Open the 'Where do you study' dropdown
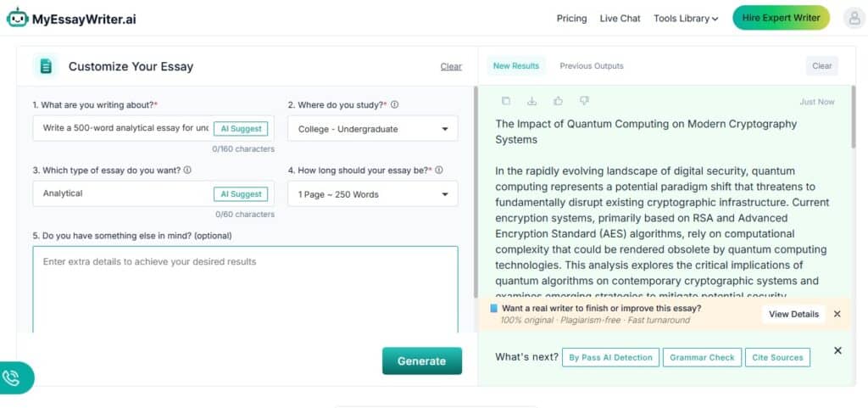Screen dimensions: 868x408 pyautogui.click(x=372, y=129)
